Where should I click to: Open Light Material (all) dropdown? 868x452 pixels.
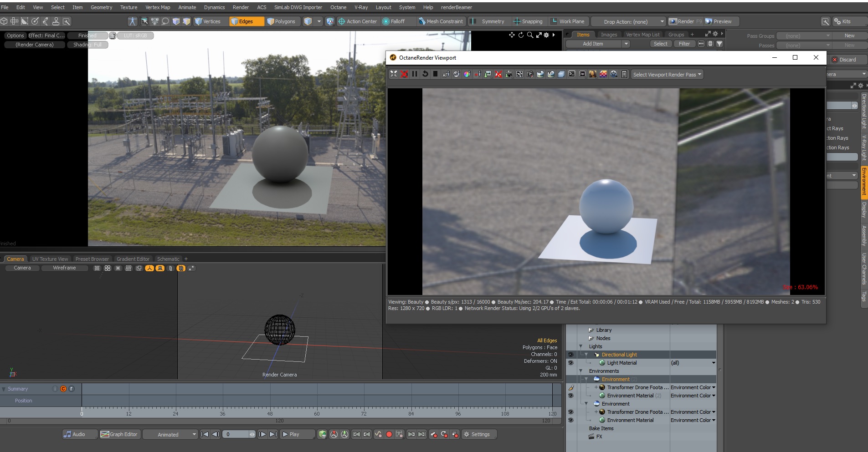pyautogui.click(x=693, y=363)
